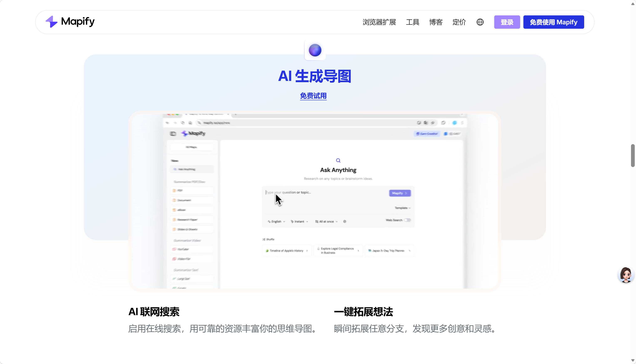The width and height of the screenshot is (636, 364).
Task: Select Japan 5-Day Trip Planner suggestion
Action: [389, 250]
